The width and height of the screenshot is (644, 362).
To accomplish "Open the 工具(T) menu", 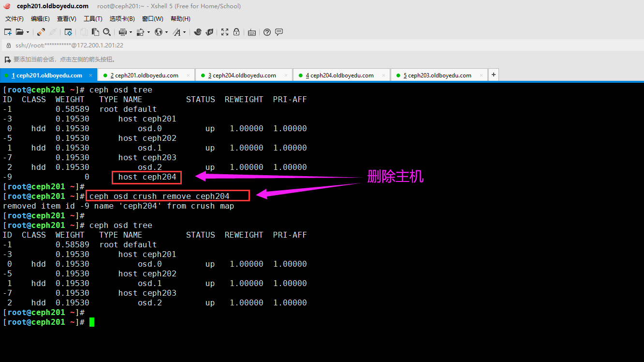I will (93, 19).
